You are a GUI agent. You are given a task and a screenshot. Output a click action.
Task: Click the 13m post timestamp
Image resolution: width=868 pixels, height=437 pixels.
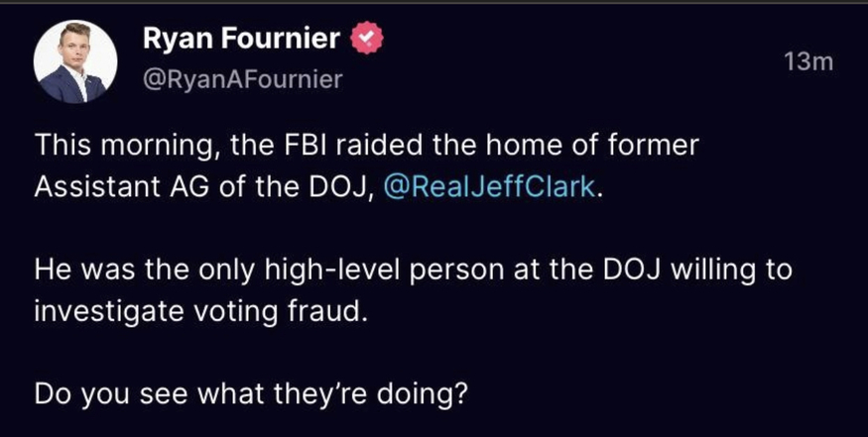pyautogui.click(x=805, y=61)
